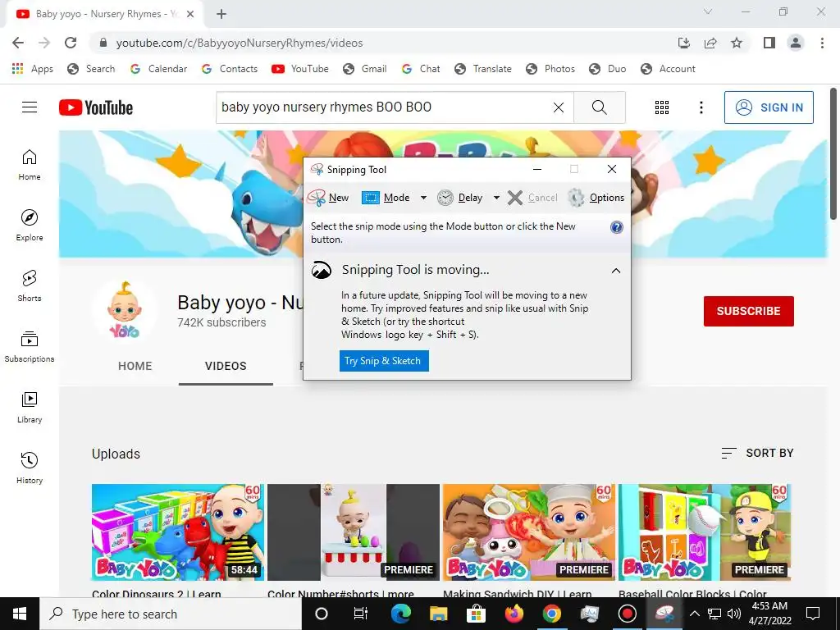
Task: Open Firefox from taskbar
Action: (514, 614)
